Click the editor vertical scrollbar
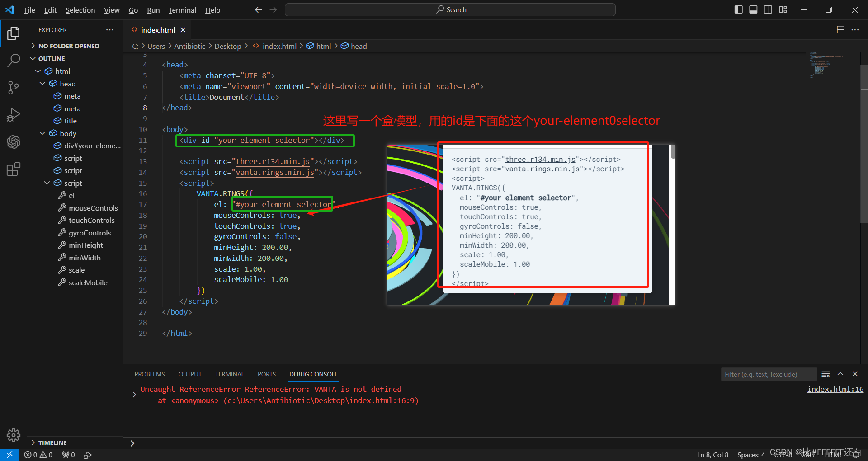868x461 pixels. (864, 144)
